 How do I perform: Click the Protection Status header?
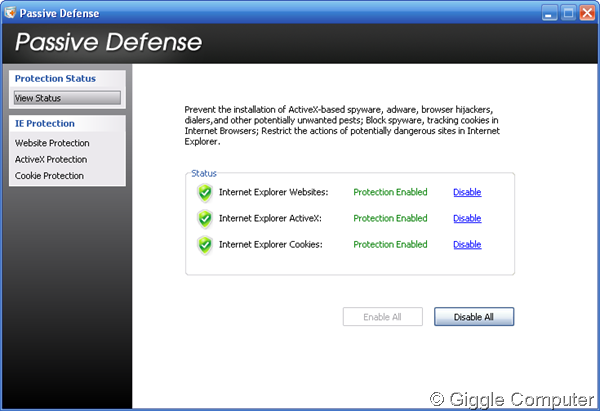point(55,78)
